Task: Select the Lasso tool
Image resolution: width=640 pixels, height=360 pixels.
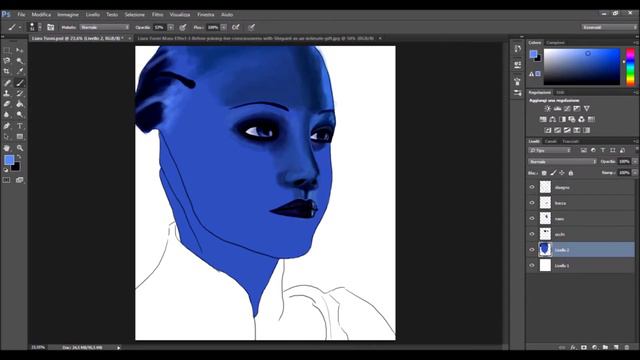Action: 7,61
